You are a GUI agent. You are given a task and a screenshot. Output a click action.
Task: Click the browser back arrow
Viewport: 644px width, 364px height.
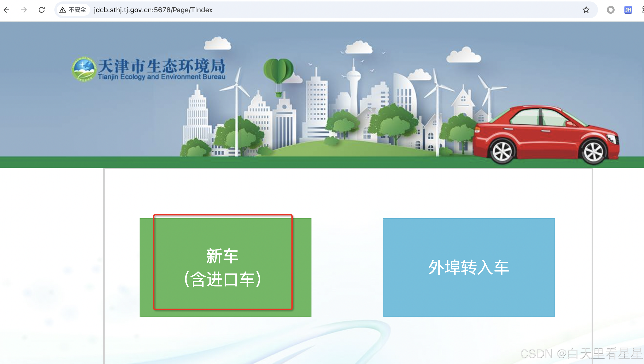coord(7,10)
